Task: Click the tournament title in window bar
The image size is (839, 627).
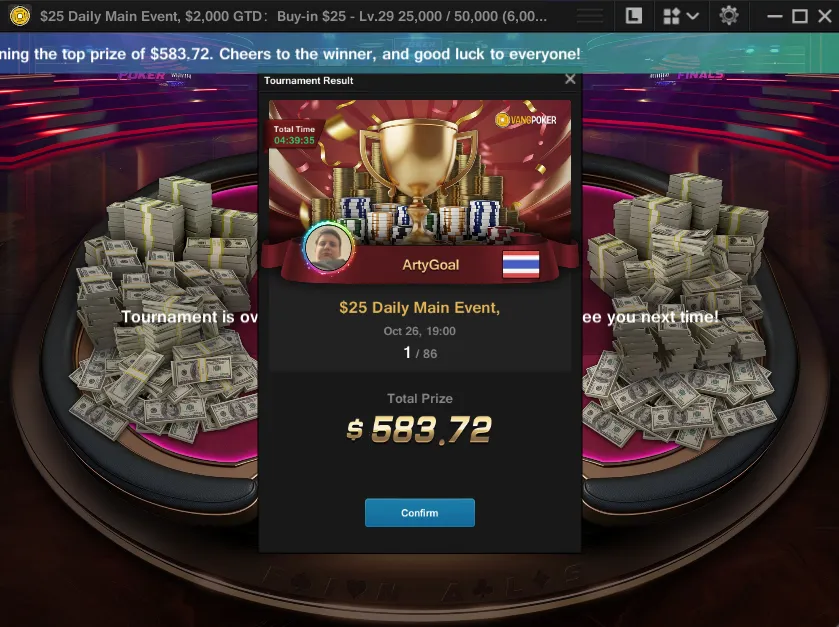Action: click(293, 16)
